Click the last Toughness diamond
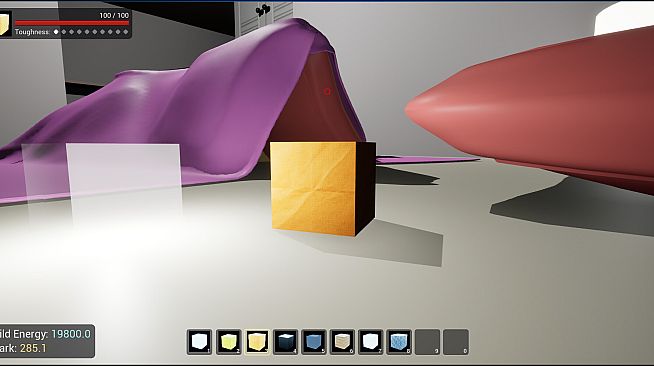The image size is (654, 366). 126,32
